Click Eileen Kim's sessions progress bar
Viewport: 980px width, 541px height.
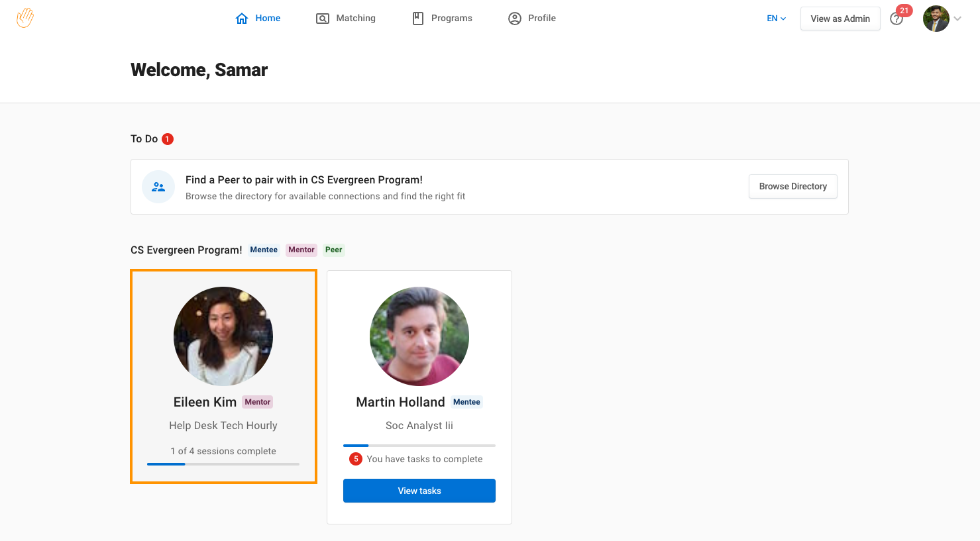click(223, 464)
